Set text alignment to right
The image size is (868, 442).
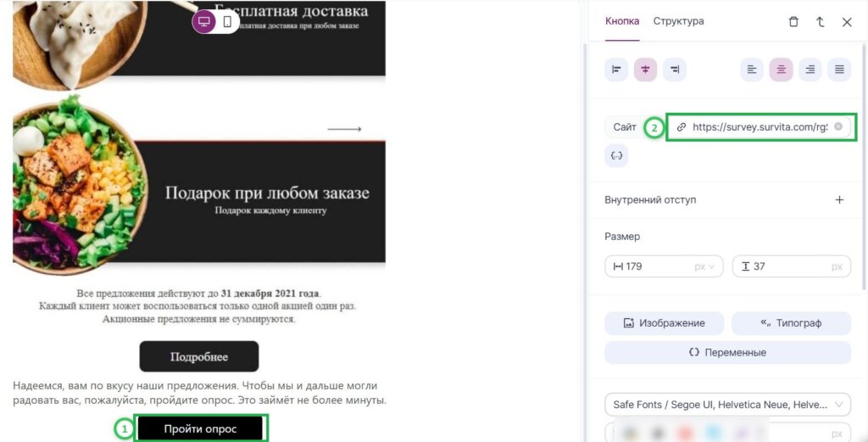click(810, 70)
